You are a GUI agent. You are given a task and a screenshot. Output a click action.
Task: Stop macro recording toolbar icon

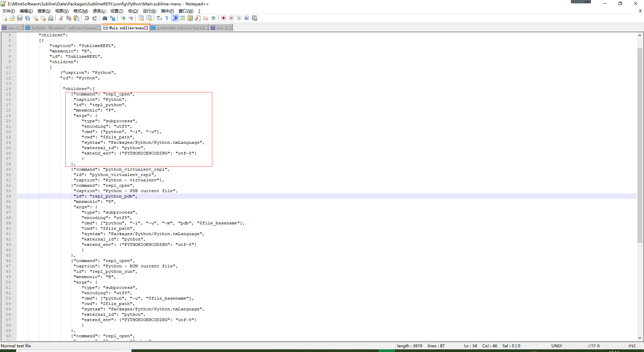(231, 18)
